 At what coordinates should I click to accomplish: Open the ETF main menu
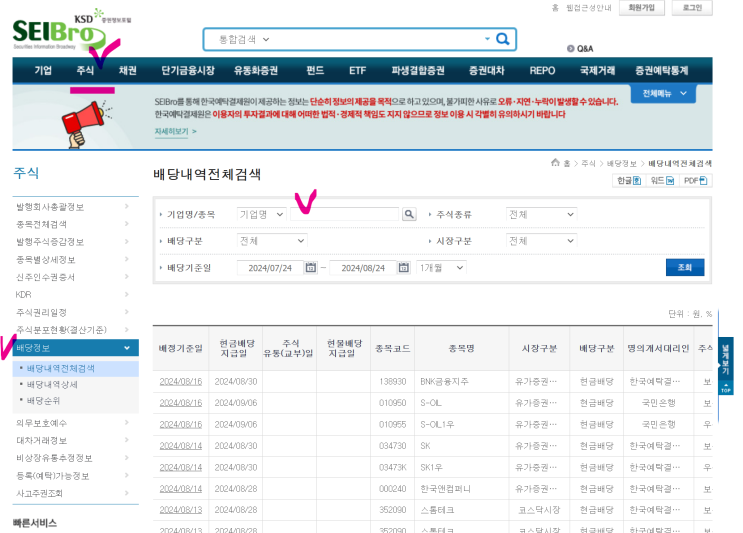tap(357, 71)
